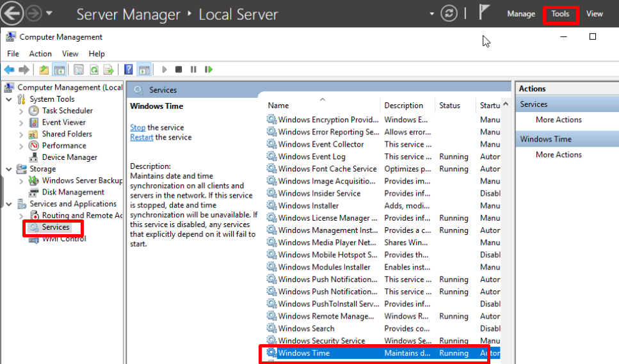Viewport: 619px width, 364px height.
Task: Select Device Manager in the tree
Action: click(69, 157)
